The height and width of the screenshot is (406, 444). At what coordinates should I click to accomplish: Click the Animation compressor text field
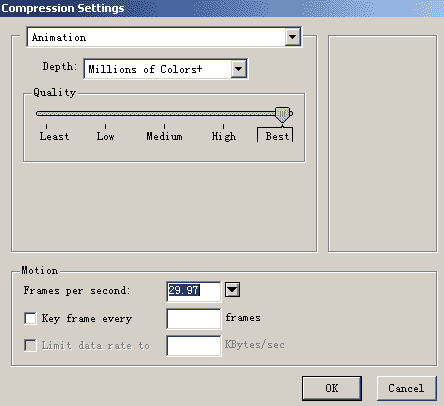156,37
